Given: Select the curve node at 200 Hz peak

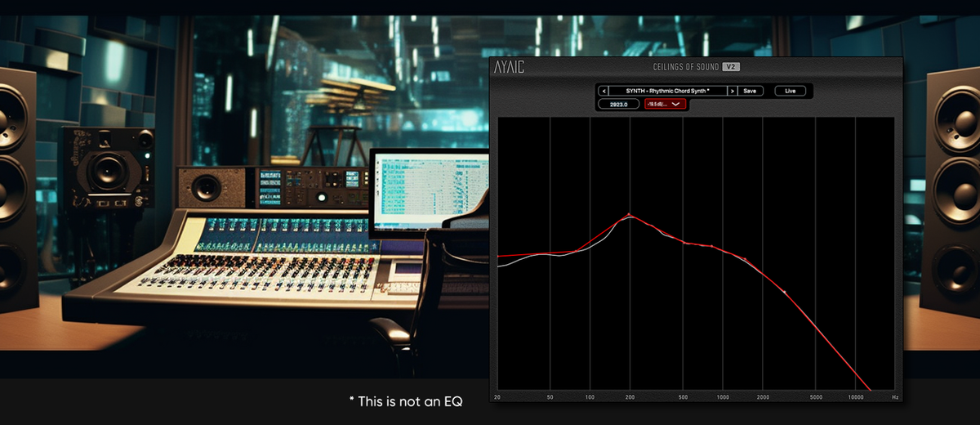Looking at the screenshot, I should click(x=629, y=215).
